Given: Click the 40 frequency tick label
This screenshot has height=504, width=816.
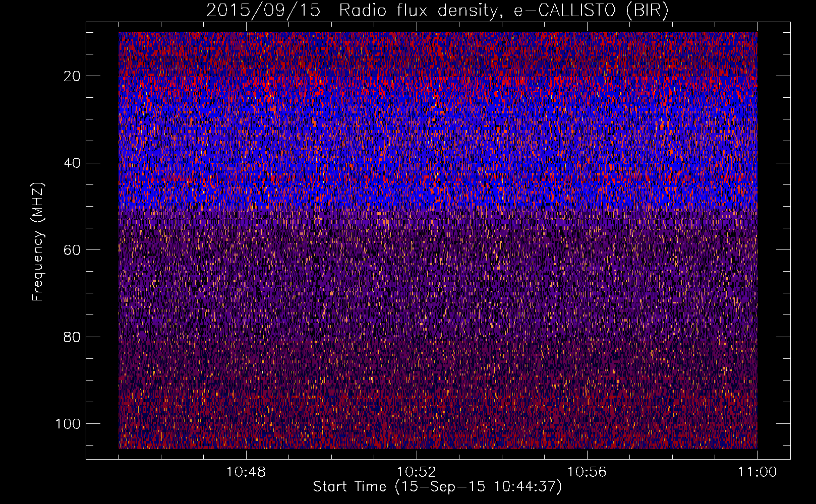Looking at the screenshot, I should click(72, 163).
